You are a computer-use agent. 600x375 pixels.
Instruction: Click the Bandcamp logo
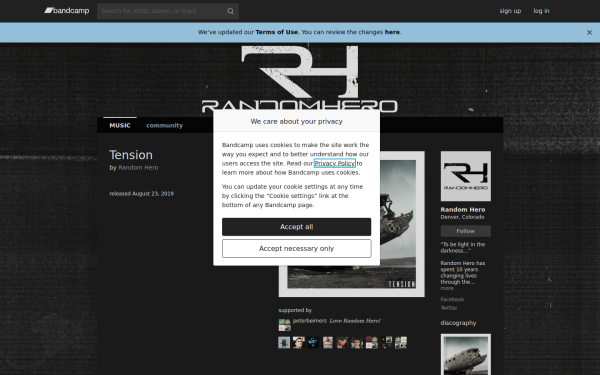(67, 11)
